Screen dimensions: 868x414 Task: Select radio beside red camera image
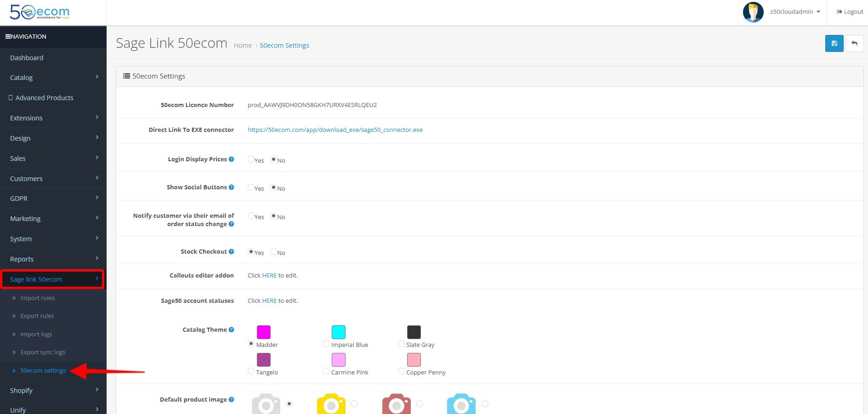coord(420,404)
